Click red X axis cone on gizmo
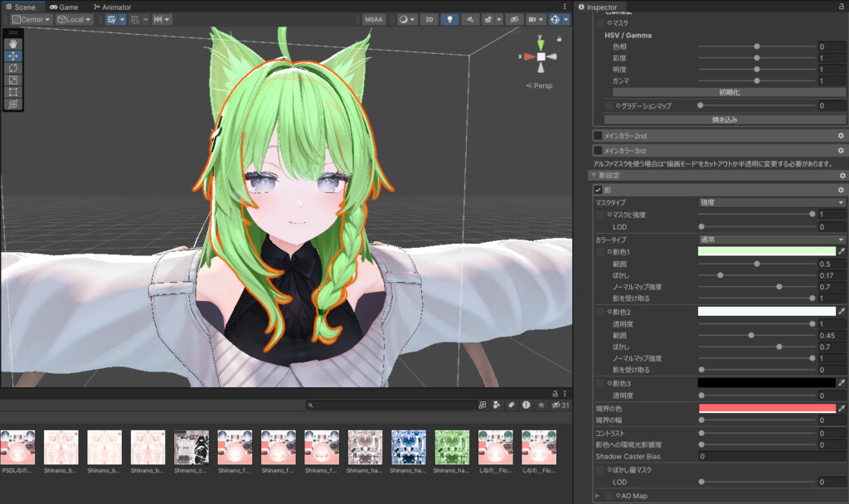 click(x=530, y=56)
